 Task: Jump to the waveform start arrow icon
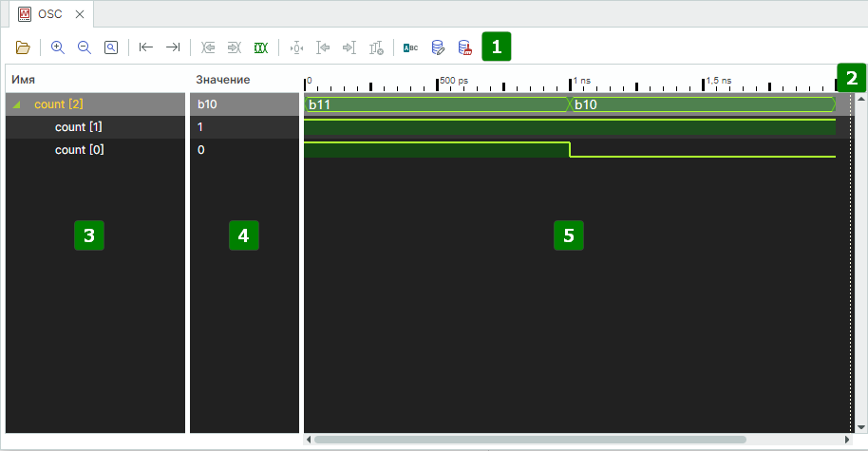(145, 47)
